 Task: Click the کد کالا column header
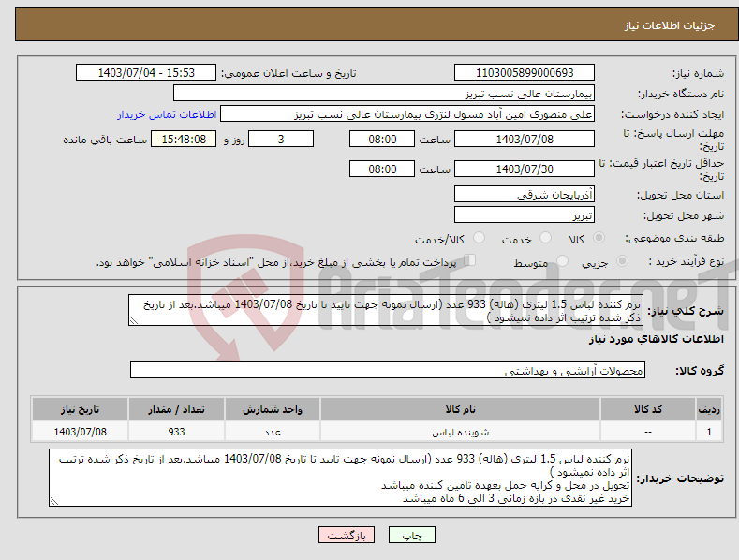tap(648, 409)
